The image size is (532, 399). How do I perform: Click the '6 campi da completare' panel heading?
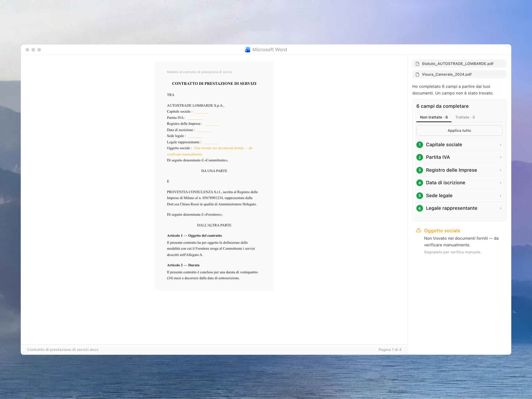pos(442,106)
